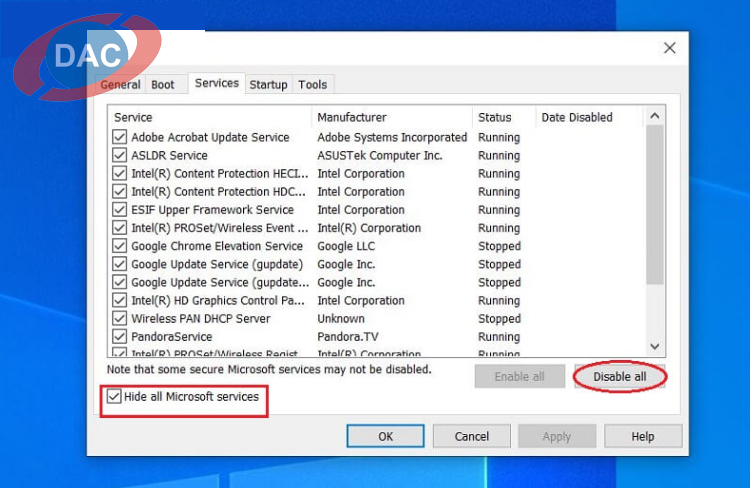Select 'Adobe Systems Incorporated' manufacturer cell

tap(392, 137)
